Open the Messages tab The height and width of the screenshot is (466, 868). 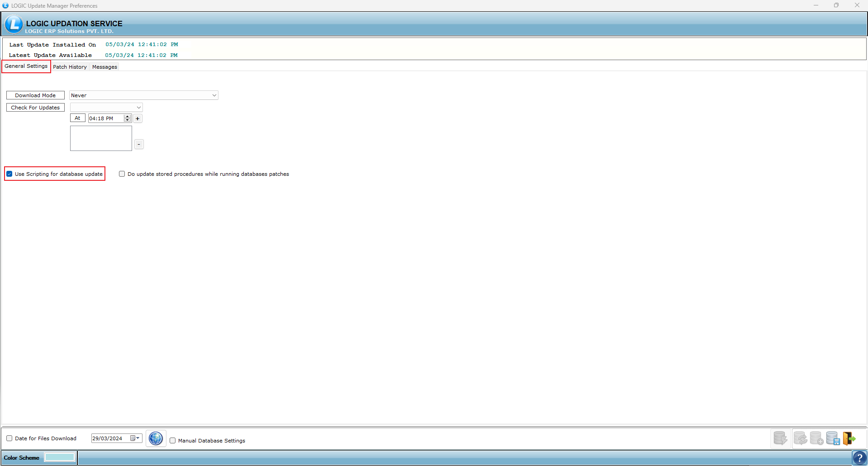point(104,67)
